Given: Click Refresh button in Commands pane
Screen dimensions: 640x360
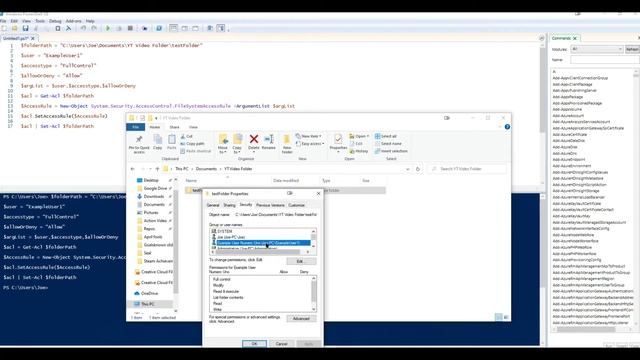Looking at the screenshot, I should click(632, 49).
